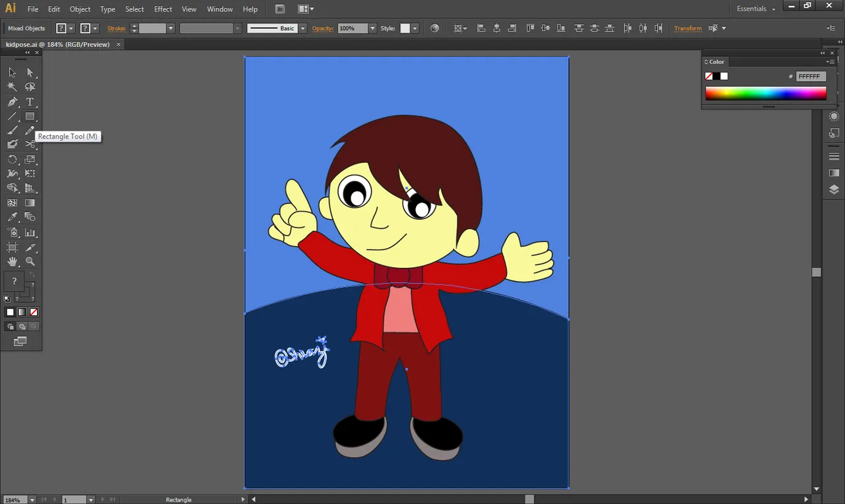845x504 pixels.
Task: Click the hex color FFFFFF field
Action: 811,77
